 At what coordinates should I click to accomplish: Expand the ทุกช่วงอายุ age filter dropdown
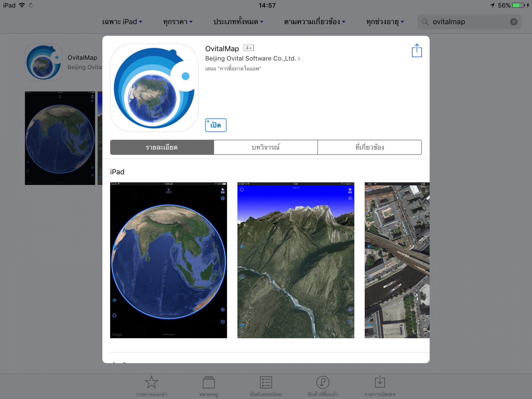(x=385, y=22)
